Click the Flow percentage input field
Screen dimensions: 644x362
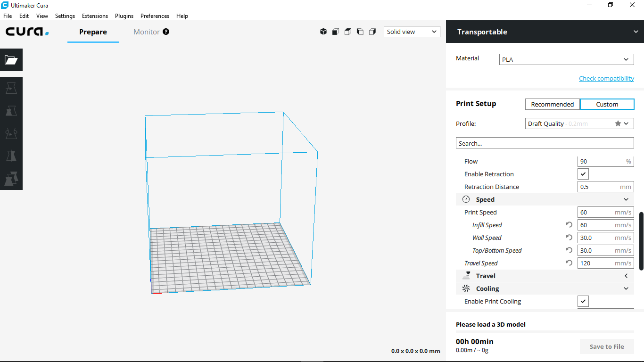click(606, 161)
